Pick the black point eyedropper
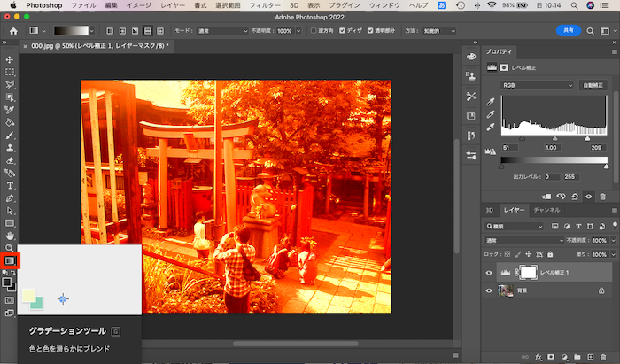Image resolution: width=620 pixels, height=364 pixels. 491,102
